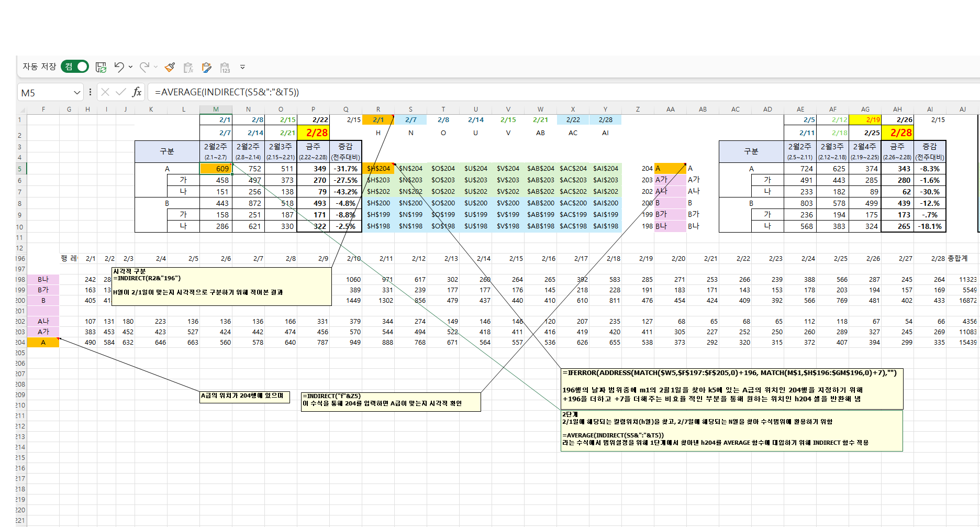
Task: Click the pink A가 label in row 203
Action: (x=43, y=332)
